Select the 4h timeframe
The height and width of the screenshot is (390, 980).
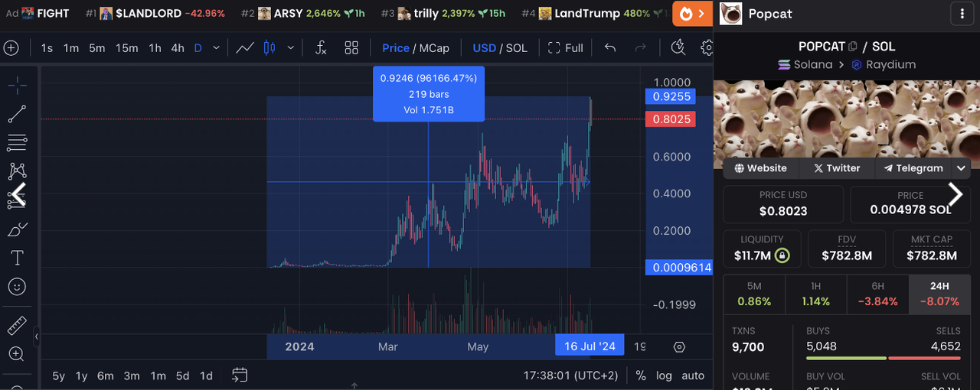tap(178, 48)
